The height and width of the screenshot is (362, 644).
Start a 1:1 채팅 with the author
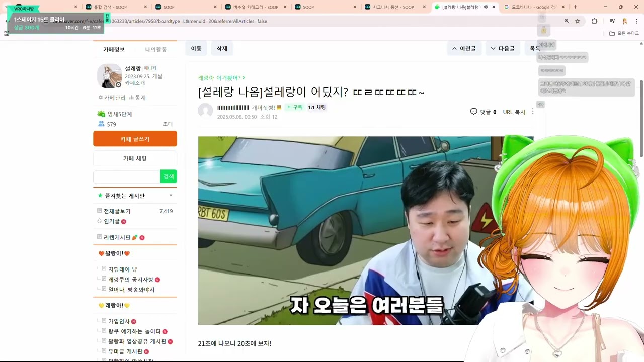(x=317, y=107)
